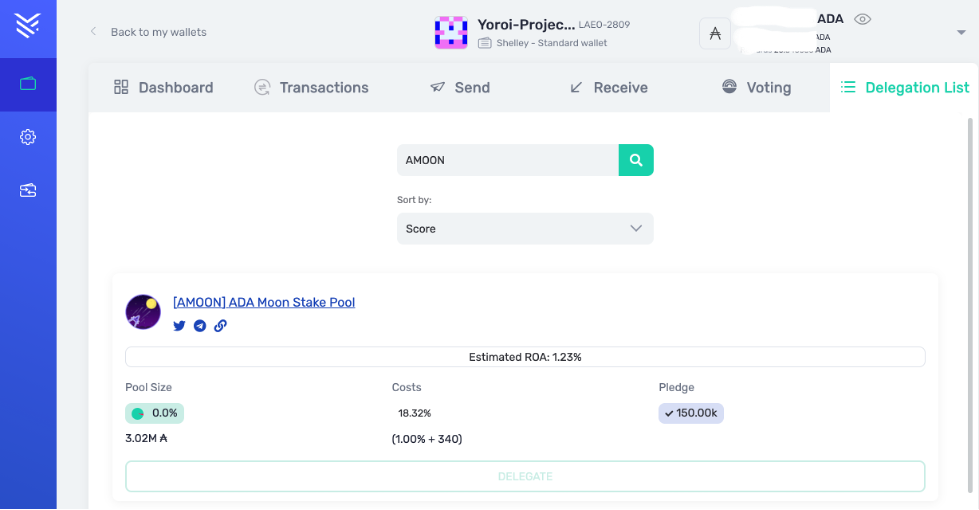Click the LAE0-2809 wallet checksum text
Viewport: 979px width, 510px height.
pos(604,25)
